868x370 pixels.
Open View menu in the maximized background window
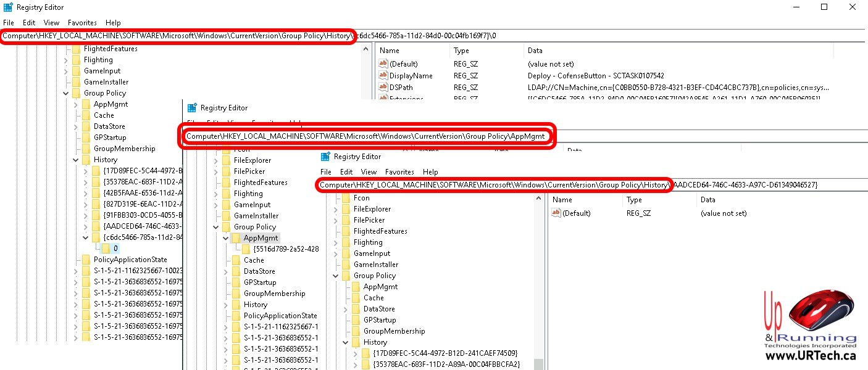(x=52, y=23)
